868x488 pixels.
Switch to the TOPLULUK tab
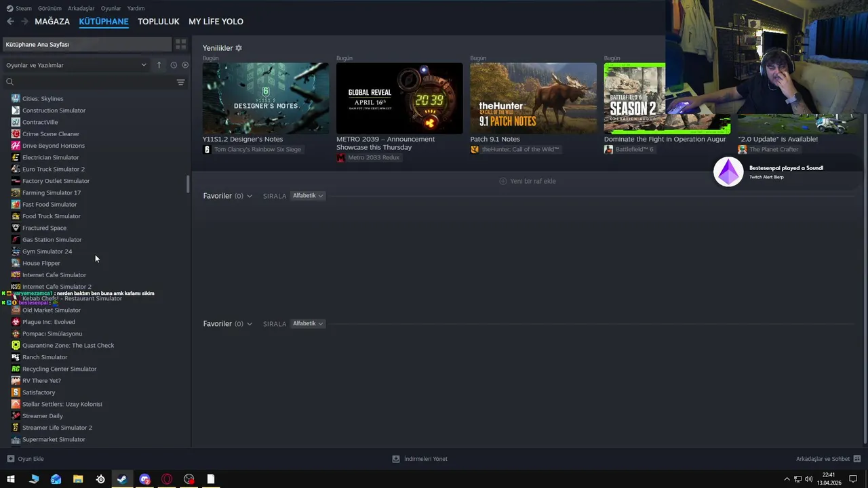point(158,22)
